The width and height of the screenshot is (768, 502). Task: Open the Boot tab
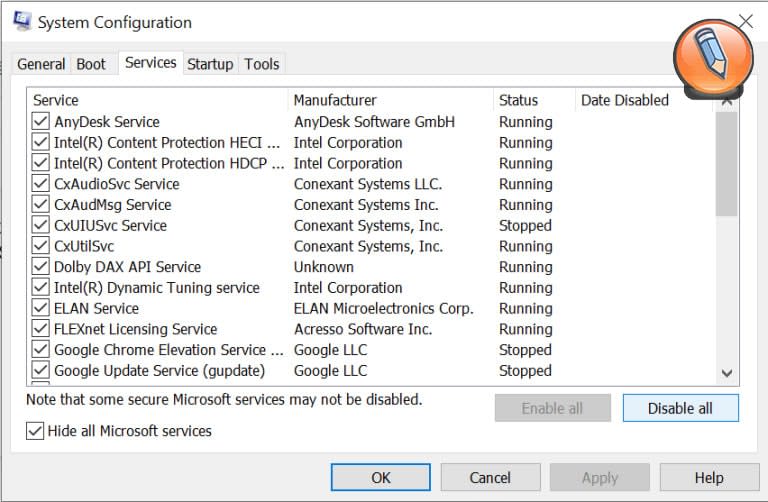91,64
